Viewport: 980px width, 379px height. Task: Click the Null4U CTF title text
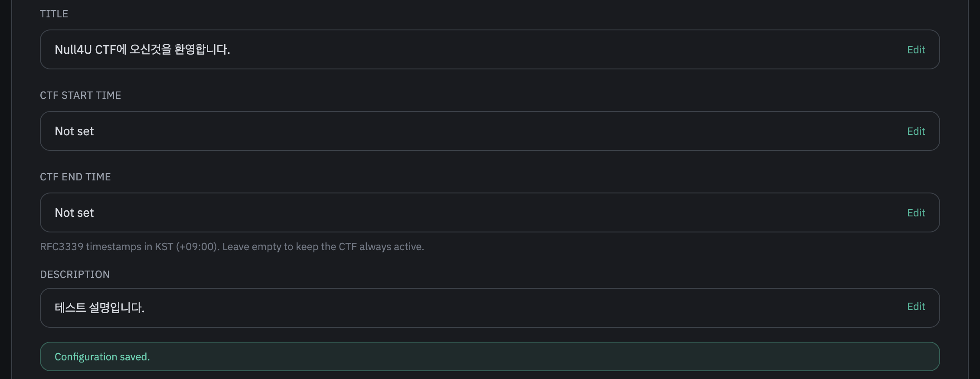(x=142, y=49)
